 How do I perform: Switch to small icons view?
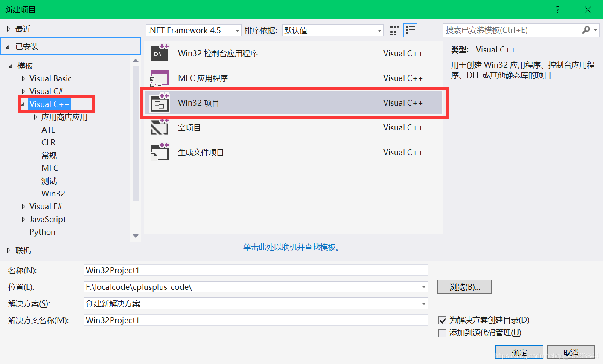[395, 30]
